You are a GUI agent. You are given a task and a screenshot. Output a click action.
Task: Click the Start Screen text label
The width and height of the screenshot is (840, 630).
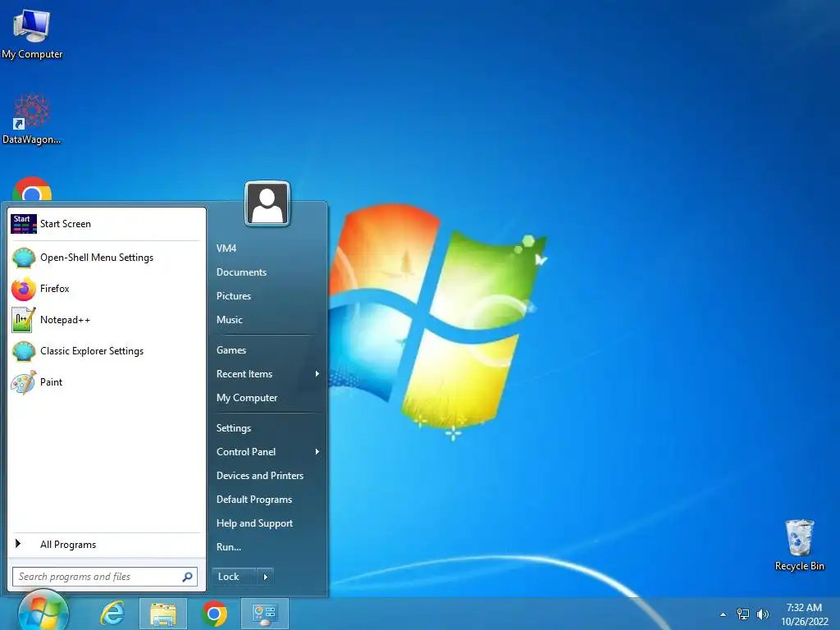tap(66, 224)
